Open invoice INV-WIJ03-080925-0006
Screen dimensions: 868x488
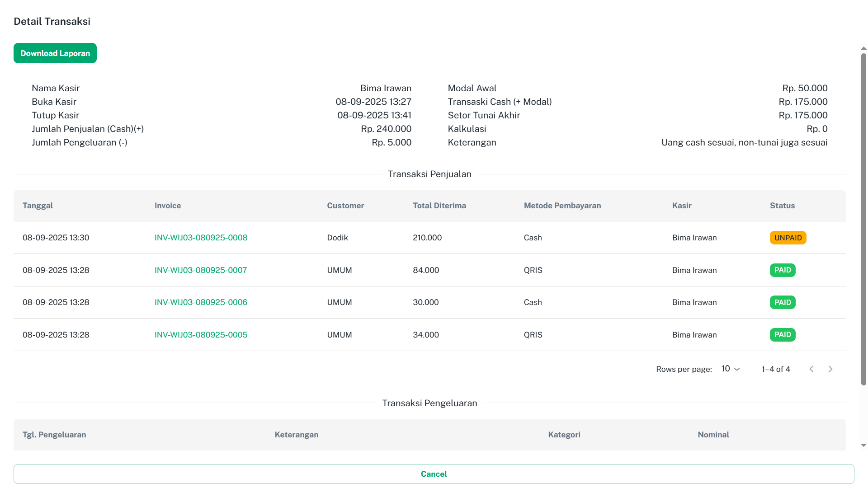(x=201, y=302)
